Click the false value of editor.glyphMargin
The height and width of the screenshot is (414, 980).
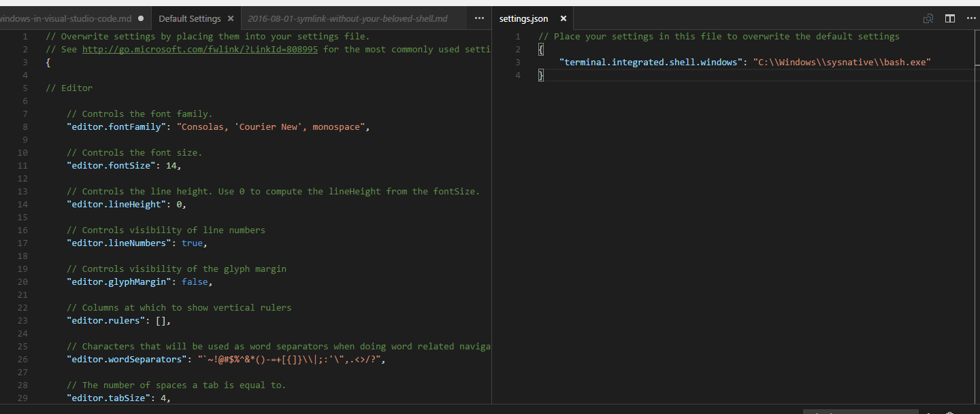coord(195,281)
